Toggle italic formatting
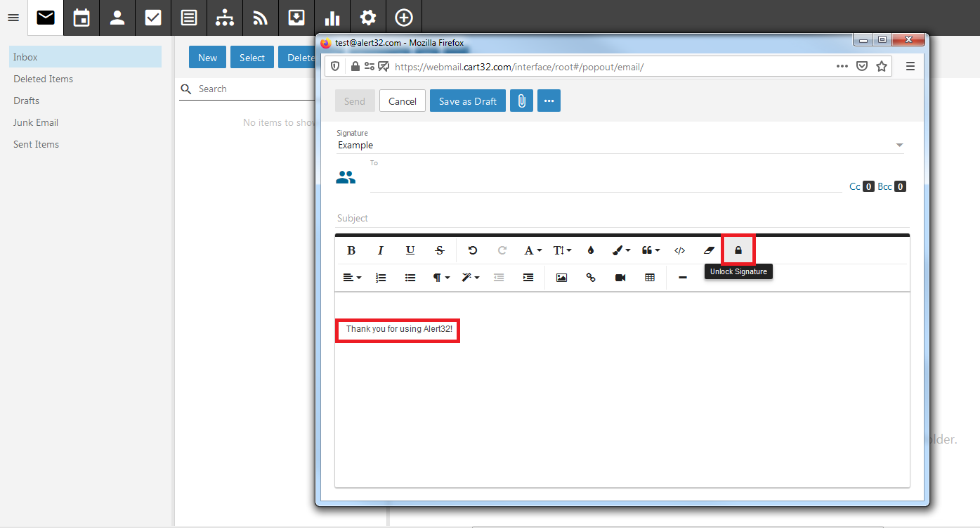The width and height of the screenshot is (980, 528). click(x=381, y=250)
